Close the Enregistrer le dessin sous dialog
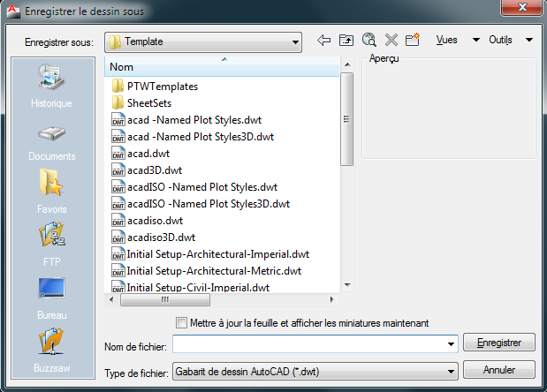 tap(521, 7)
